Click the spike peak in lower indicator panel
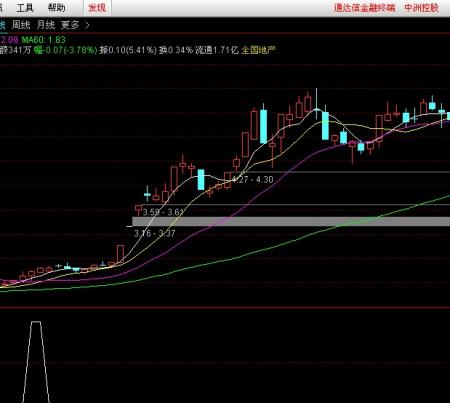The width and height of the screenshot is (450, 403). pos(36,322)
